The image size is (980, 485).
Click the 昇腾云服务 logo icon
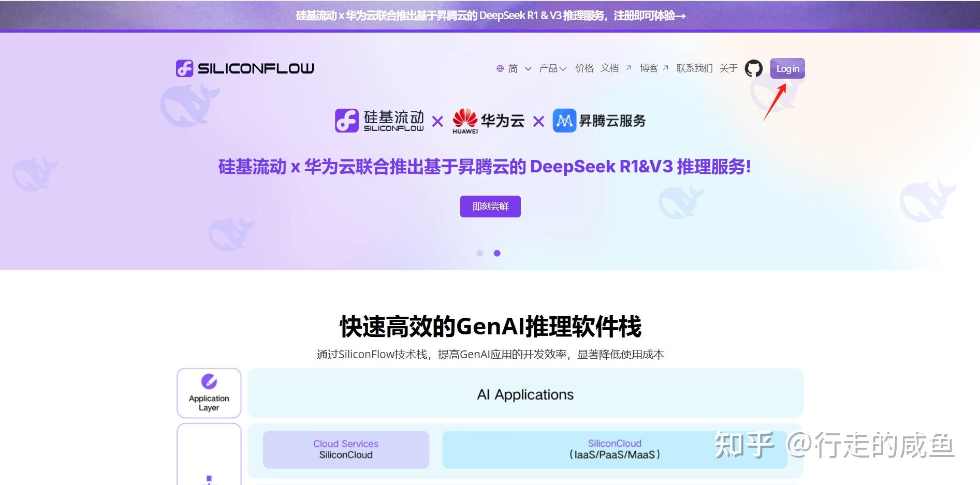(x=564, y=121)
